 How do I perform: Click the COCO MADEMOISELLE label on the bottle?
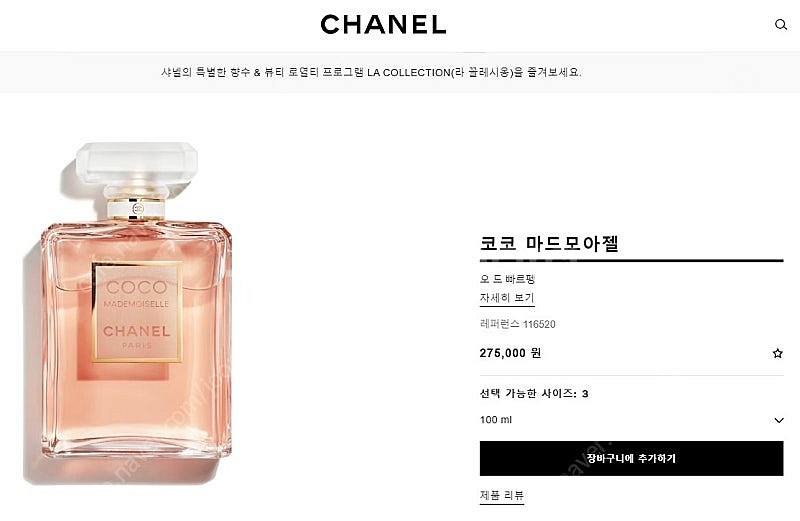(x=136, y=293)
